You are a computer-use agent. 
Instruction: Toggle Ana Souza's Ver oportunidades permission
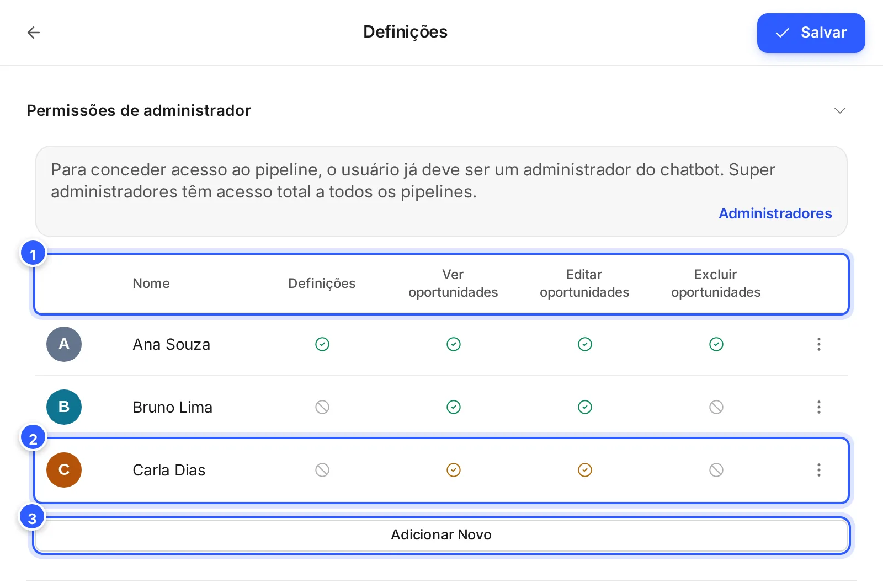point(454,344)
